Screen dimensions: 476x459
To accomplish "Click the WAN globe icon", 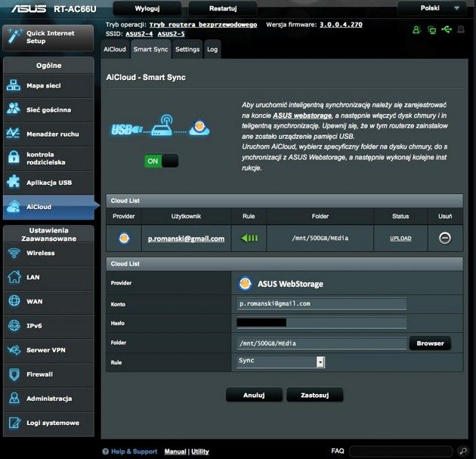I will 14,301.
